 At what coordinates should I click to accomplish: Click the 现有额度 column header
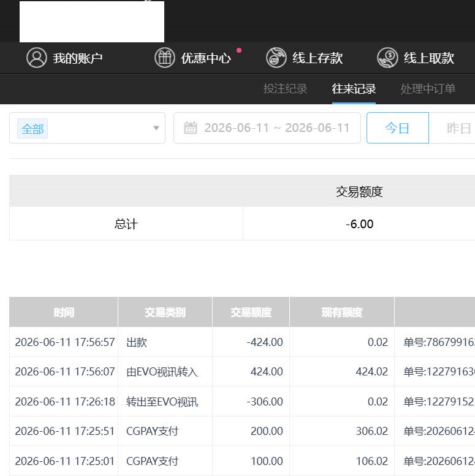tap(342, 312)
